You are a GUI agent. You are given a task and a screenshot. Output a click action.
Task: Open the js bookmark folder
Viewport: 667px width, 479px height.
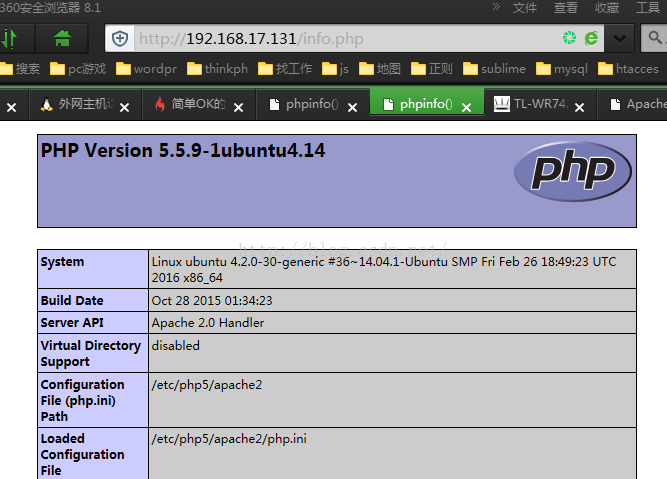335,68
